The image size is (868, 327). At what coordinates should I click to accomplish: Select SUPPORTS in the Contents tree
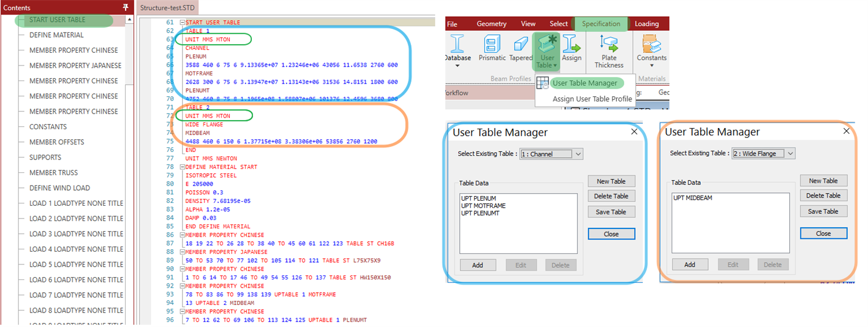click(45, 158)
